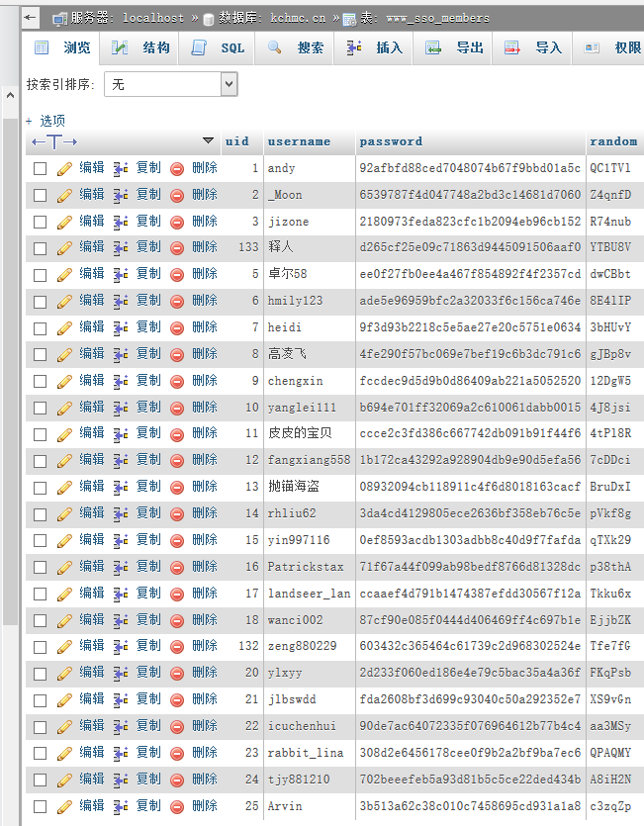Viewport: 644px width, 826px height.
Task: Click the server icon for localhost
Action: pyautogui.click(x=59, y=18)
